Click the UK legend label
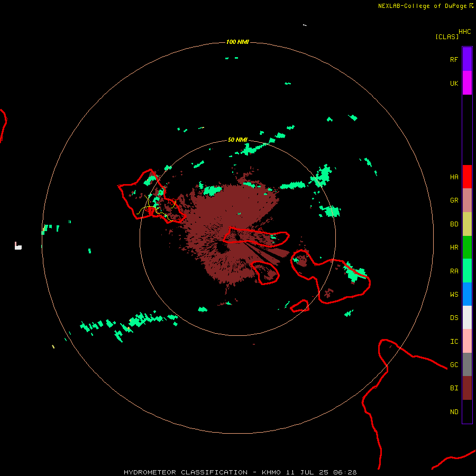 pyautogui.click(x=454, y=83)
